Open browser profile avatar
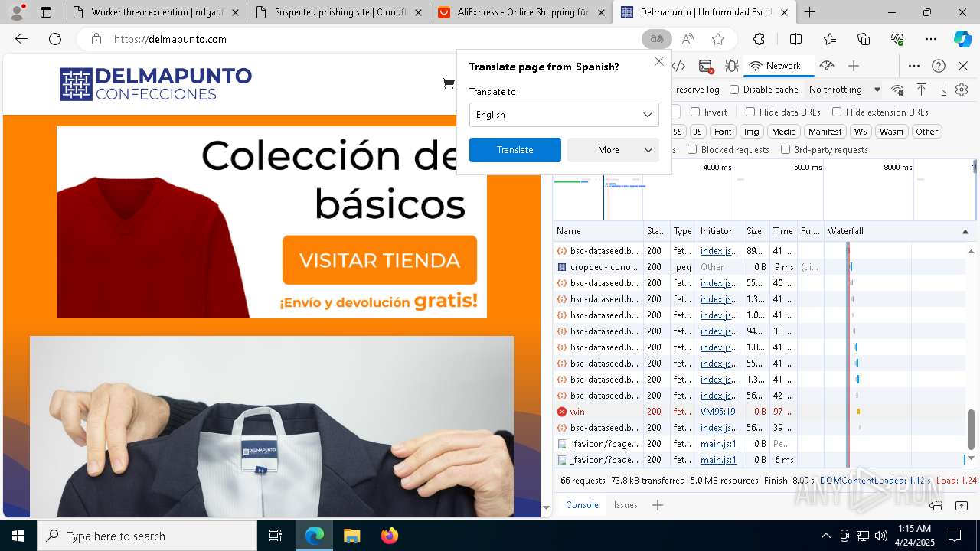 coord(17,12)
